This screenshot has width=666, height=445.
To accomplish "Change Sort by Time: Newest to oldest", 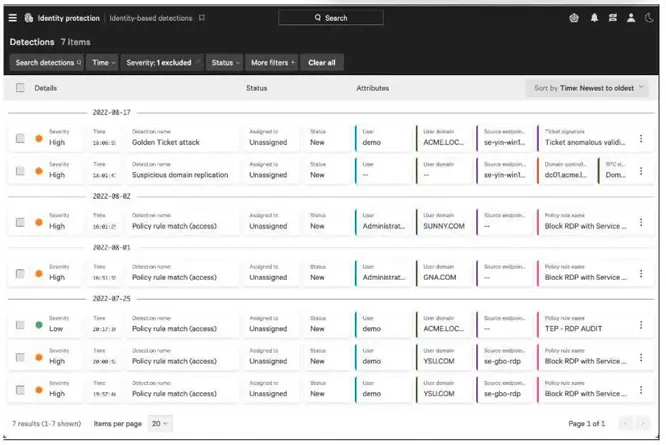I will (x=587, y=88).
